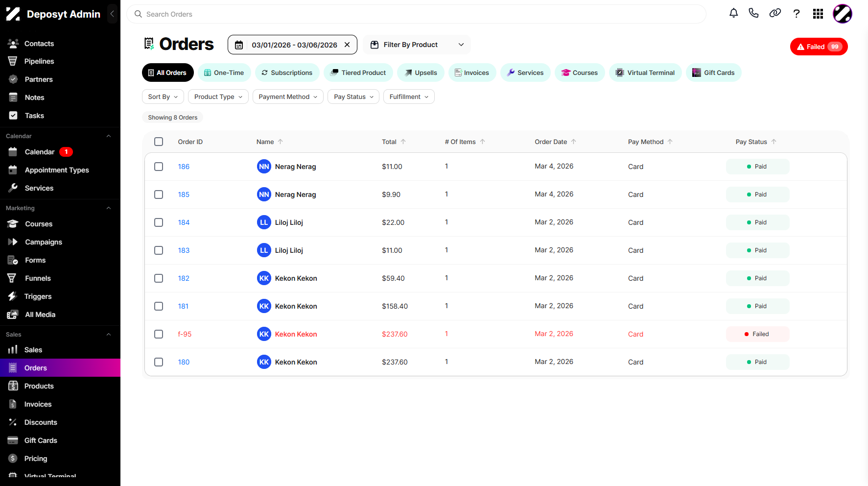Open the Payment Method dropdown

click(288, 97)
